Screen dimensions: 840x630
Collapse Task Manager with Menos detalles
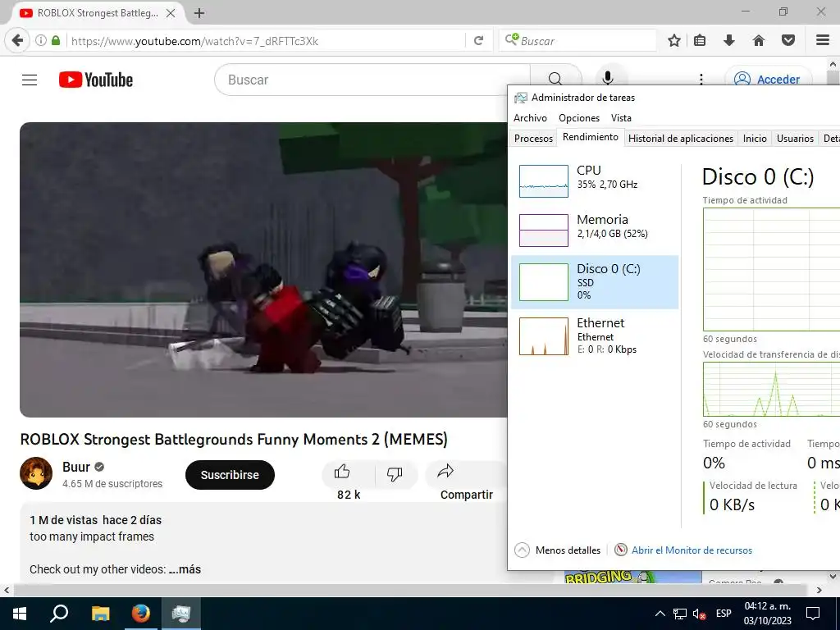558,550
